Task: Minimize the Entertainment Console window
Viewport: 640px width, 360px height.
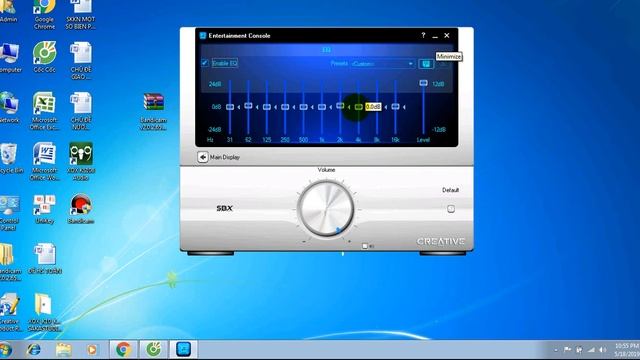Action: coord(435,36)
